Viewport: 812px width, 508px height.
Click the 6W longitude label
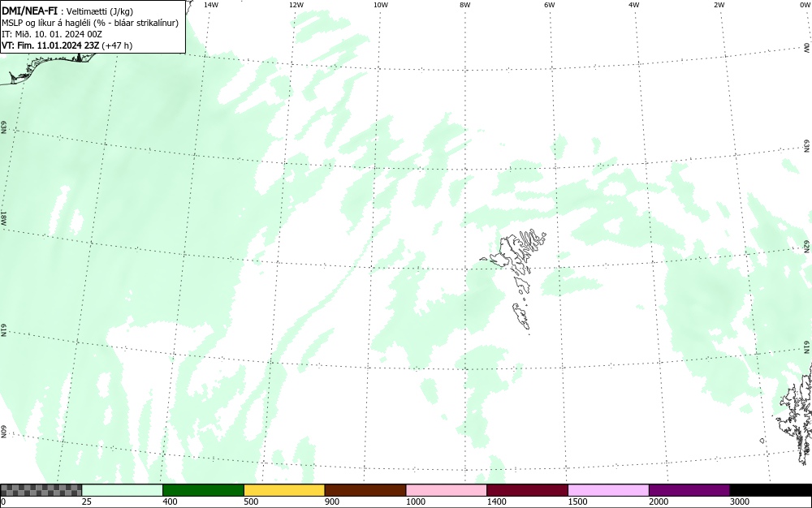(x=550, y=5)
